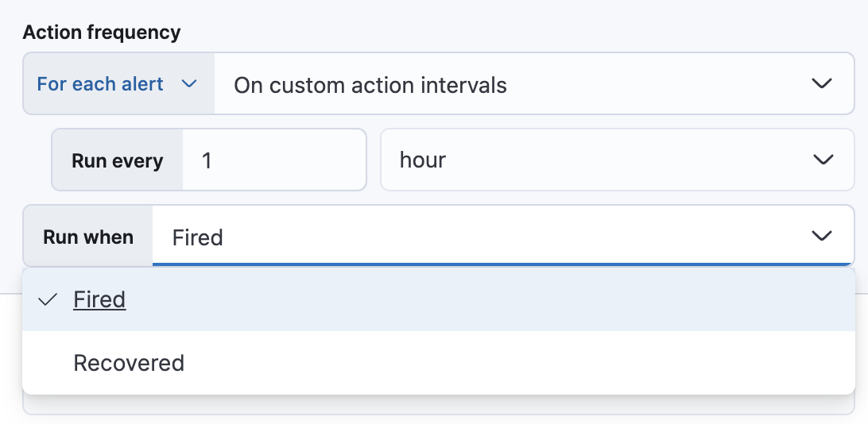The height and width of the screenshot is (424, 868).
Task: Open the On custom action intervals select
Action: coord(525,84)
